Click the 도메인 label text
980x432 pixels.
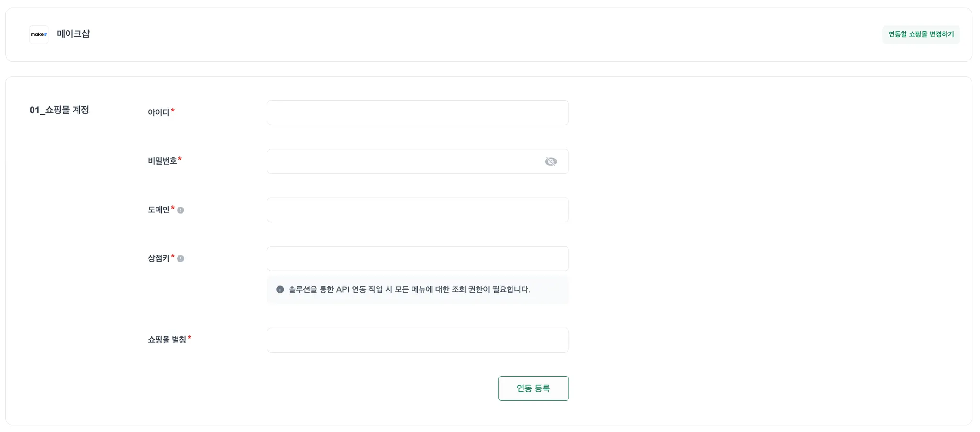point(158,210)
